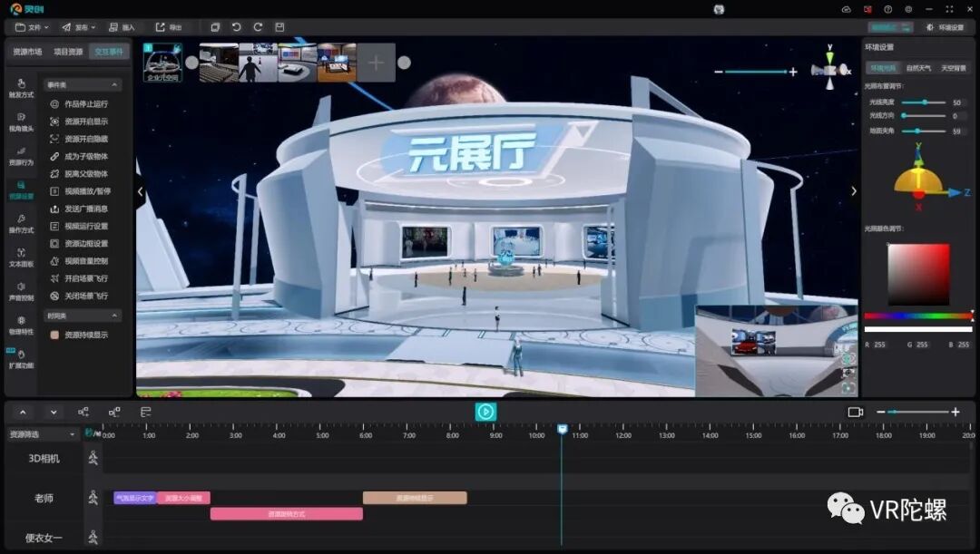The height and width of the screenshot is (554, 980).
Task: Choose 脱离父级物体 event
Action: (x=79, y=174)
